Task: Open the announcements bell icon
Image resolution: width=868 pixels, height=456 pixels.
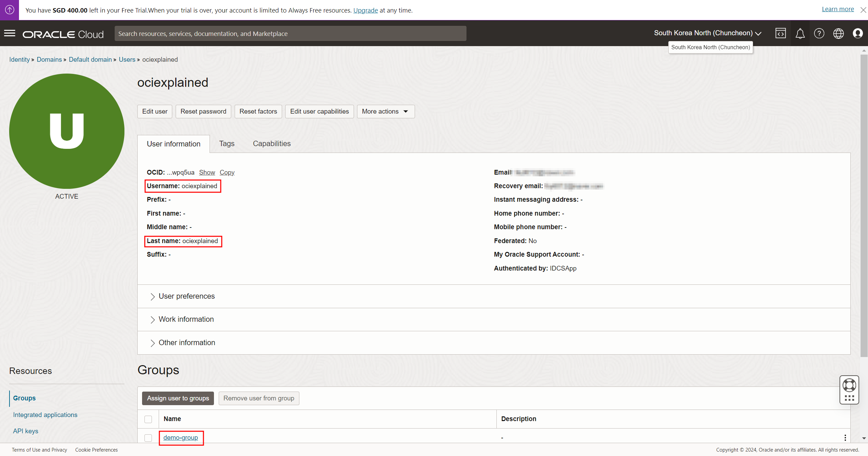Action: [800, 33]
